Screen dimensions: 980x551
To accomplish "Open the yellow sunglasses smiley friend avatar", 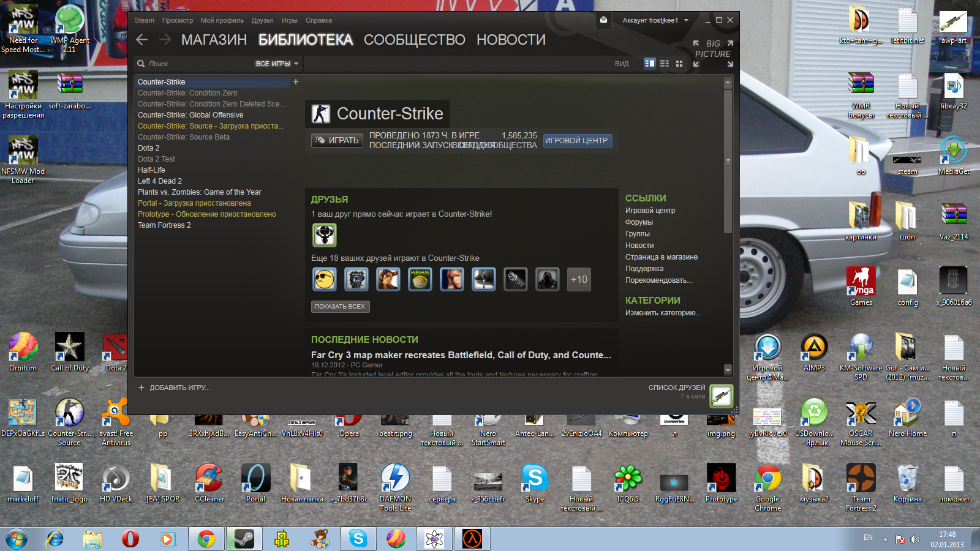I will click(325, 280).
